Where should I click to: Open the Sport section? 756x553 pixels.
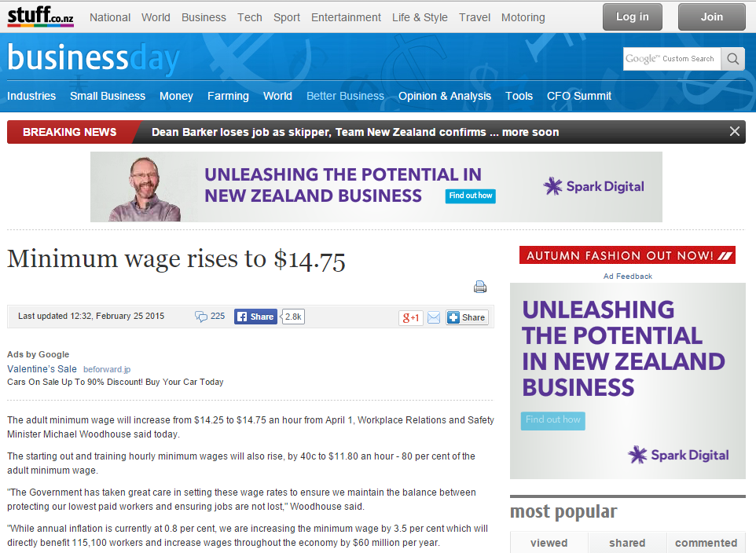click(286, 17)
